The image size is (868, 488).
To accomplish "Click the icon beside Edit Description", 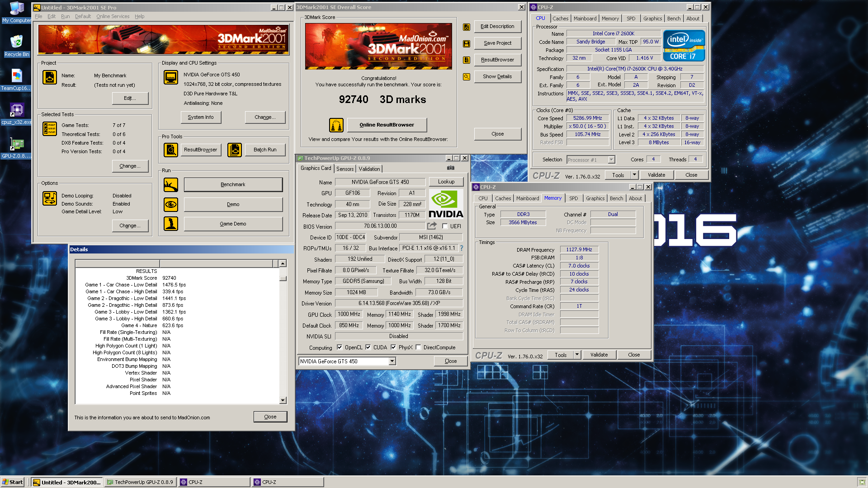I will tap(467, 27).
